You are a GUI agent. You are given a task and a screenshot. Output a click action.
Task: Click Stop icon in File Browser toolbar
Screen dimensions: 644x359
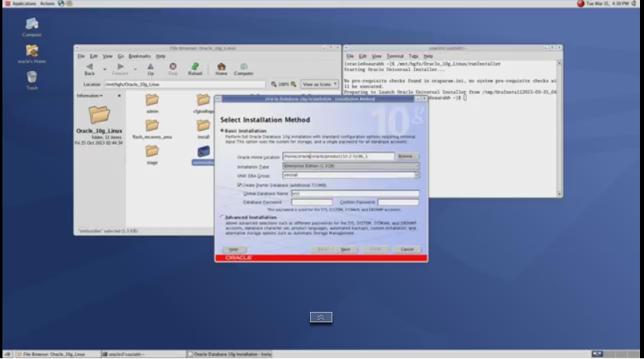pos(173,69)
